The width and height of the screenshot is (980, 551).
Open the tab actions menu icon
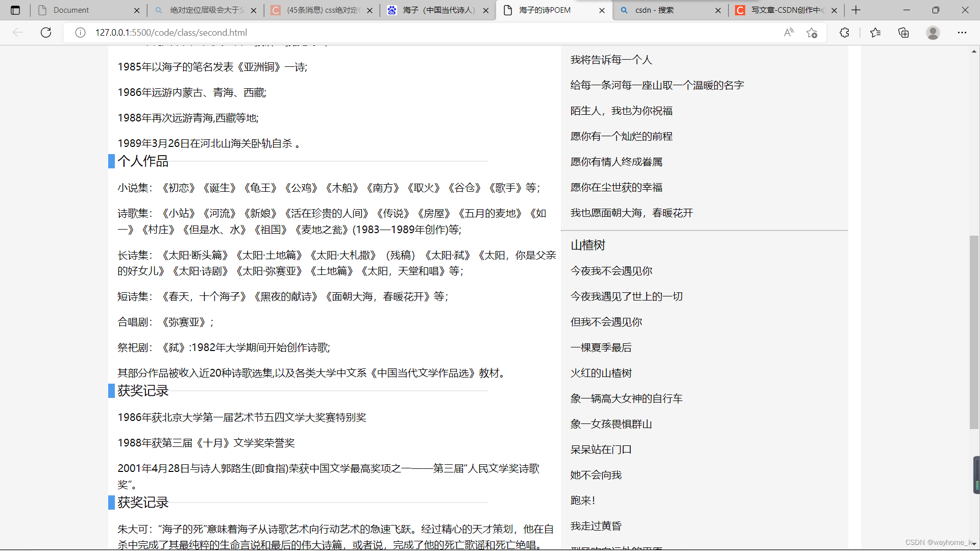coord(15,10)
